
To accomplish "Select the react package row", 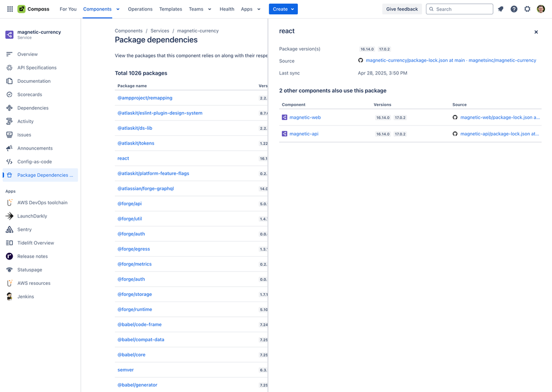I will [x=191, y=158].
